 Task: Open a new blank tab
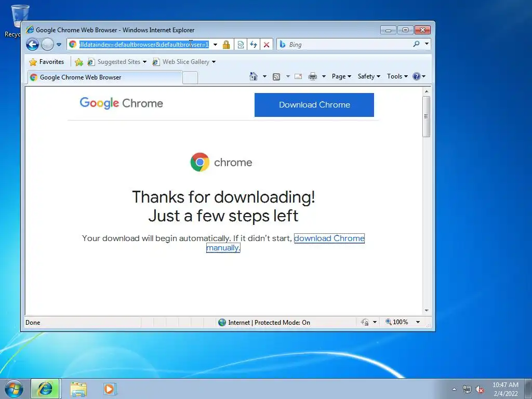(x=190, y=78)
